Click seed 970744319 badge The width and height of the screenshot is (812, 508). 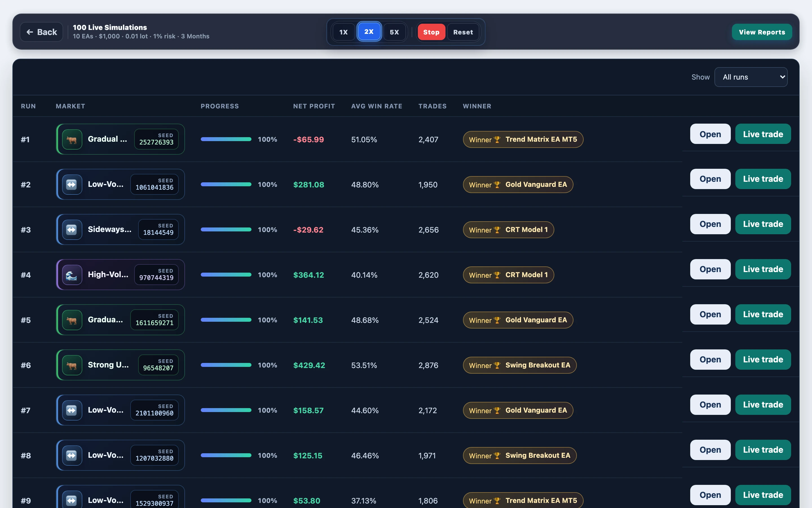156,275
